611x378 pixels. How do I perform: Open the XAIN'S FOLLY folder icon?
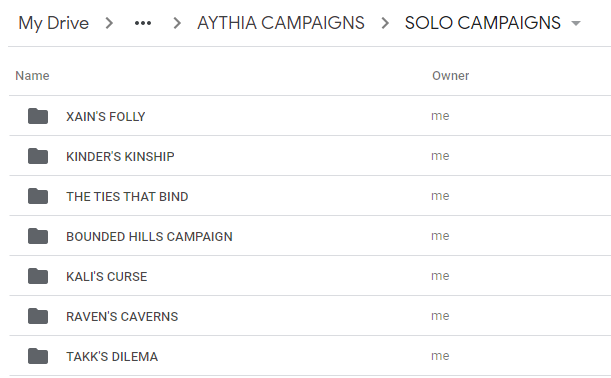38,116
